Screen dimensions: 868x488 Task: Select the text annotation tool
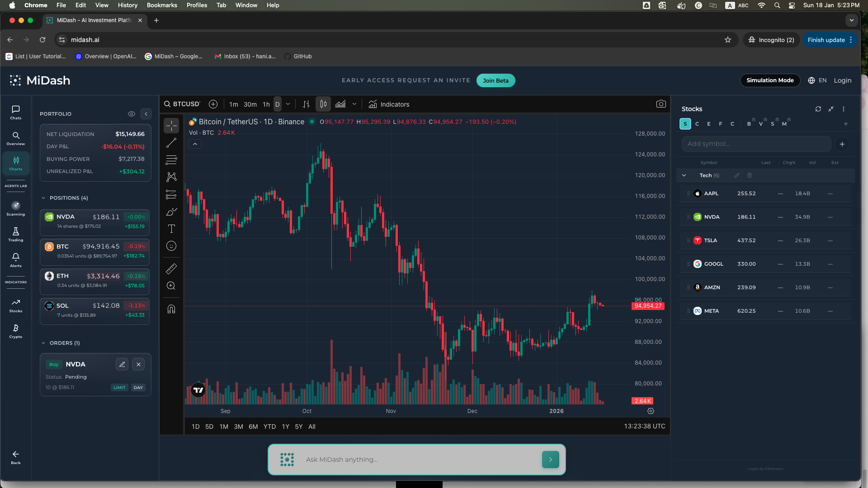171,229
